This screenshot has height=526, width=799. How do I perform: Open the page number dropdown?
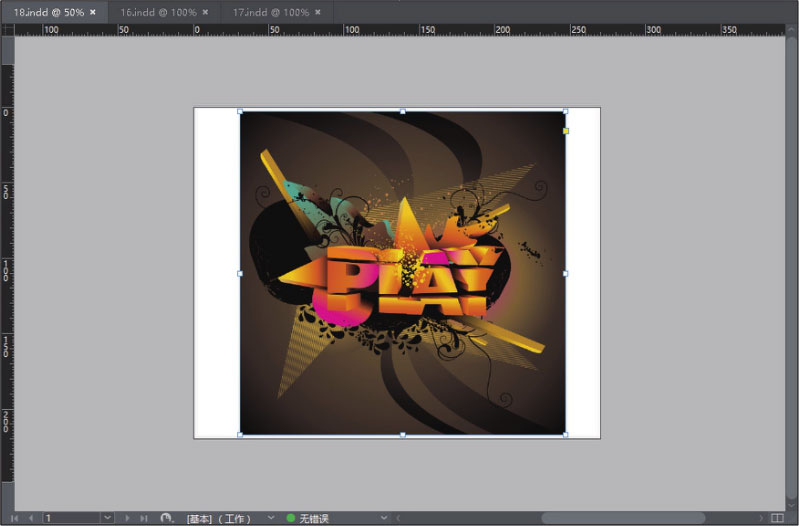coord(107,518)
